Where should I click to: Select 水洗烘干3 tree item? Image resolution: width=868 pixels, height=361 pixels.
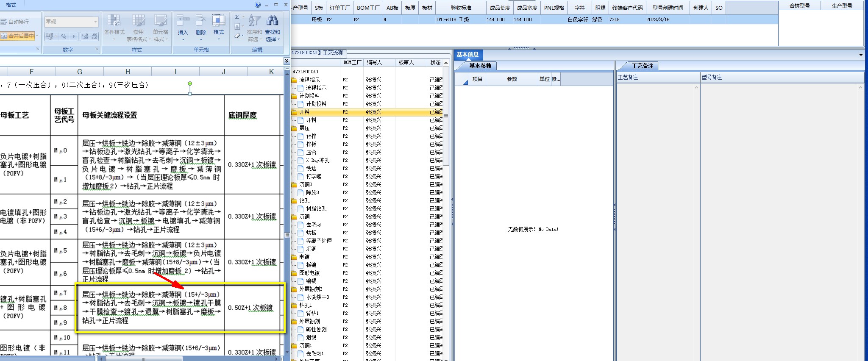tap(317, 297)
